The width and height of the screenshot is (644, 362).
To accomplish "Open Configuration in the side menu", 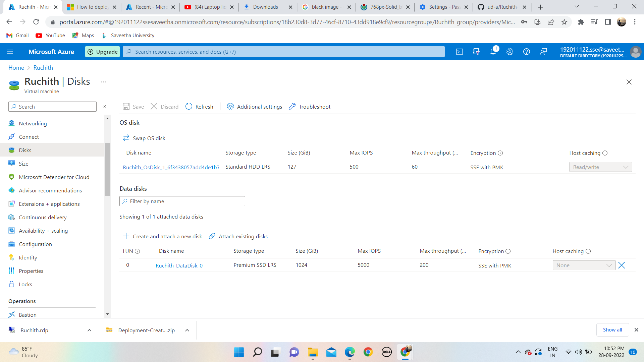I will tap(35, 244).
